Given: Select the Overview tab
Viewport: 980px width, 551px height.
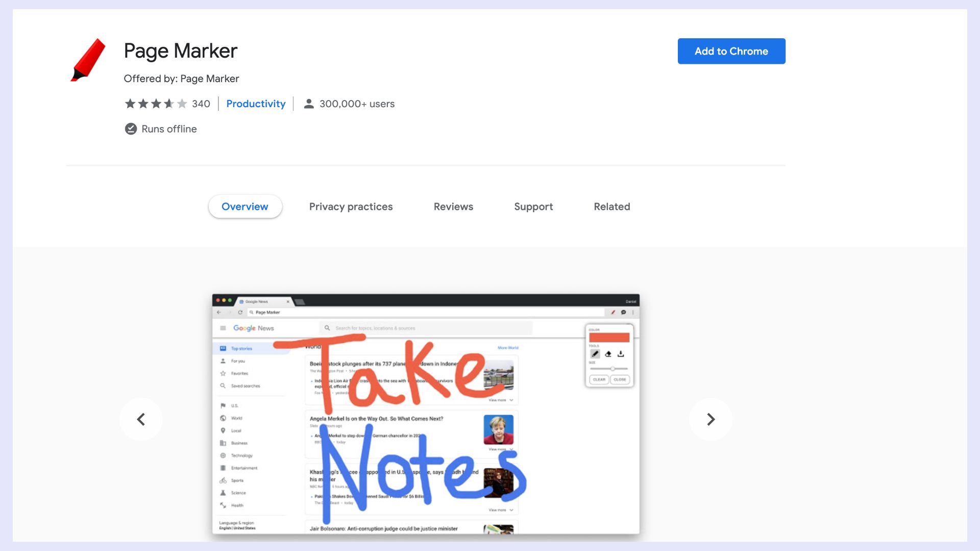Looking at the screenshot, I should (245, 207).
